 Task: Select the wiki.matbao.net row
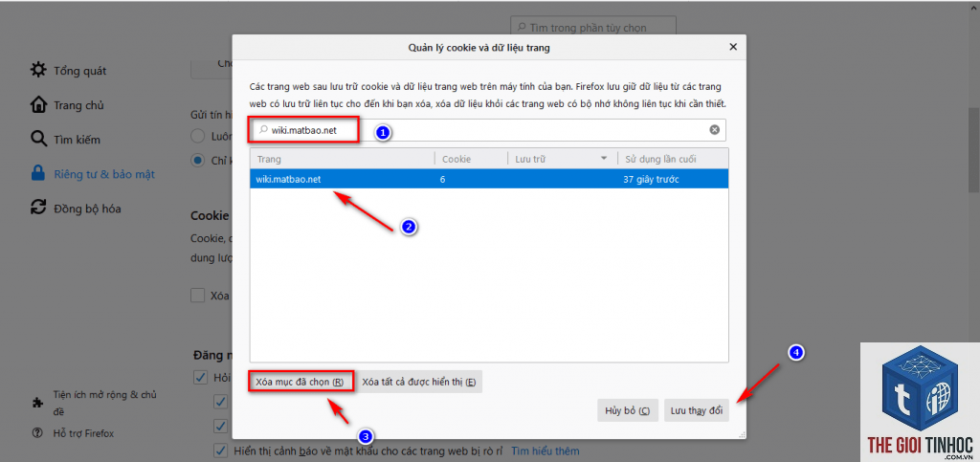(489, 179)
